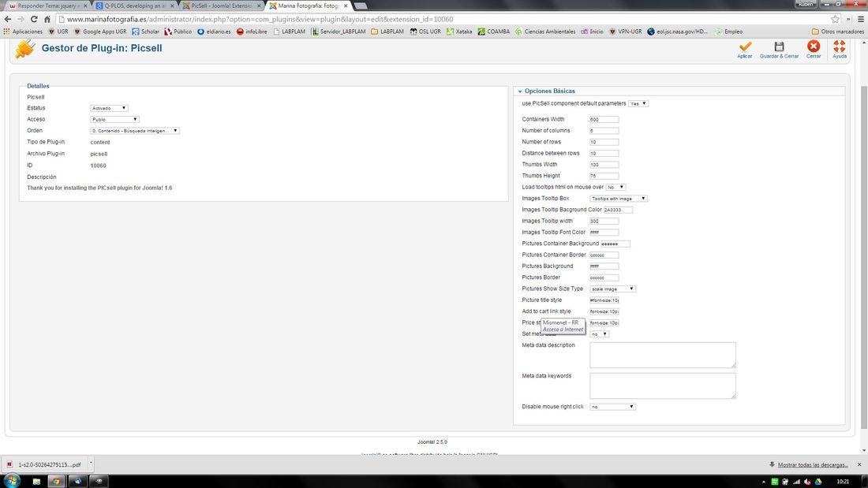868x488 pixels.
Task: Close the PicSell - Joomla! tab
Action: click(259, 6)
